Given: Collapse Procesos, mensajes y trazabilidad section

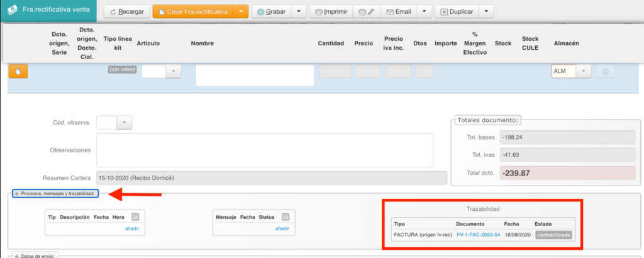Looking at the screenshot, I should click(55, 194).
